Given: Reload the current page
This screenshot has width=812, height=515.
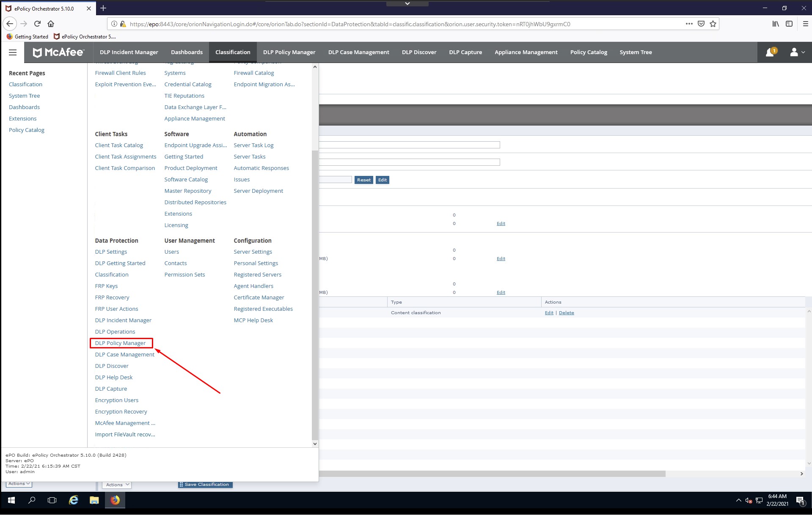Looking at the screenshot, I should [x=37, y=24].
